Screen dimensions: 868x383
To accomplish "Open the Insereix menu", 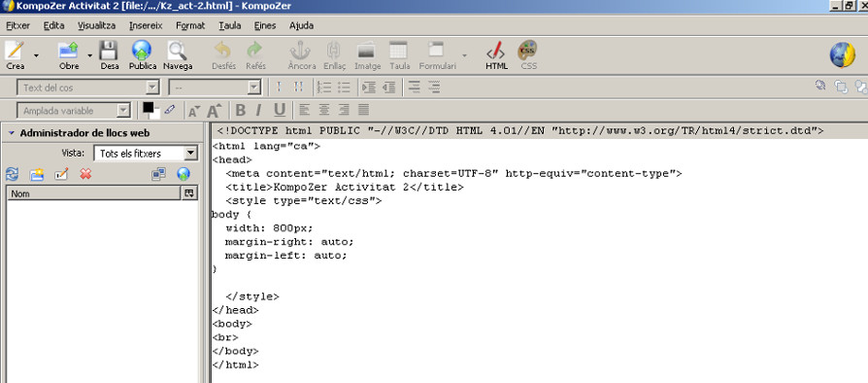I will [146, 25].
